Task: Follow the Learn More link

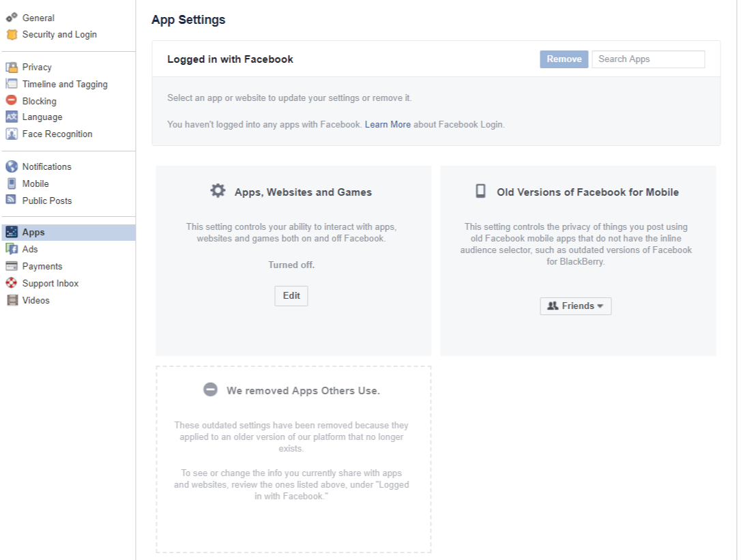Action: click(388, 124)
